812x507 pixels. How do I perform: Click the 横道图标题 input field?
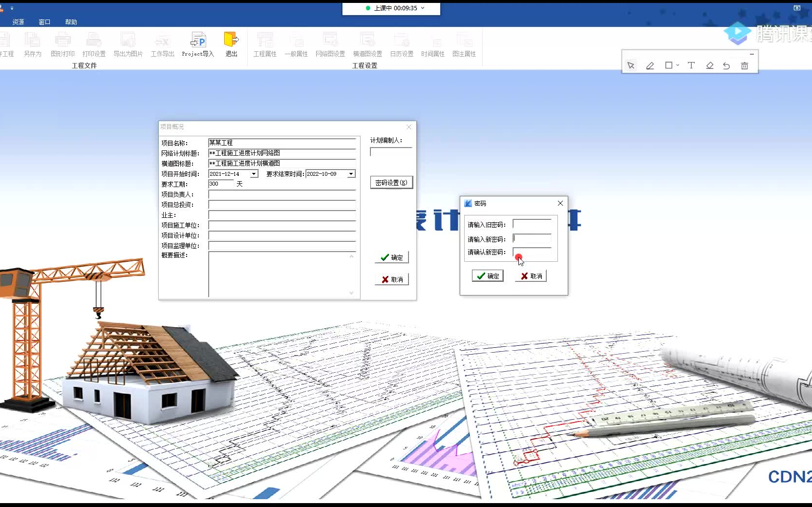pos(282,163)
